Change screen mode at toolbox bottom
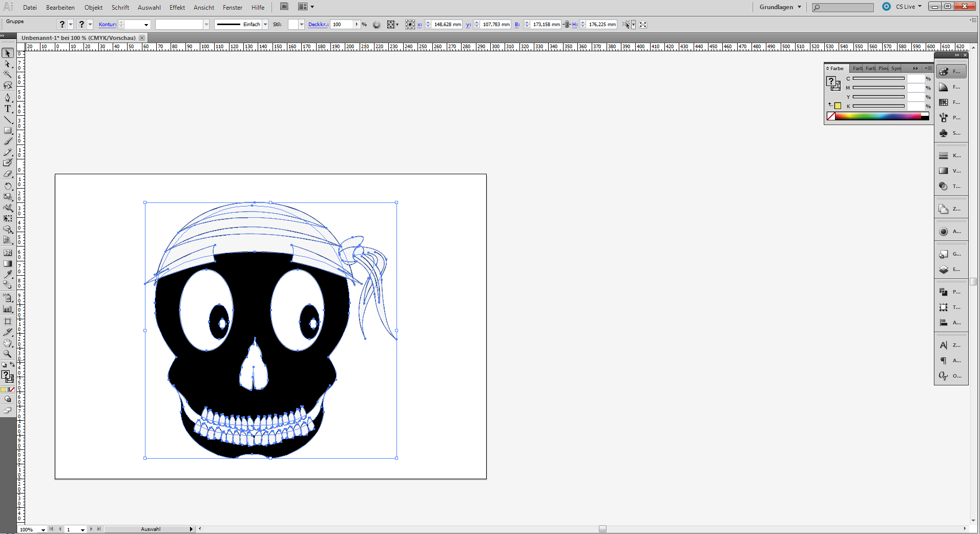Screen dimensions: 980x534 click(x=8, y=410)
